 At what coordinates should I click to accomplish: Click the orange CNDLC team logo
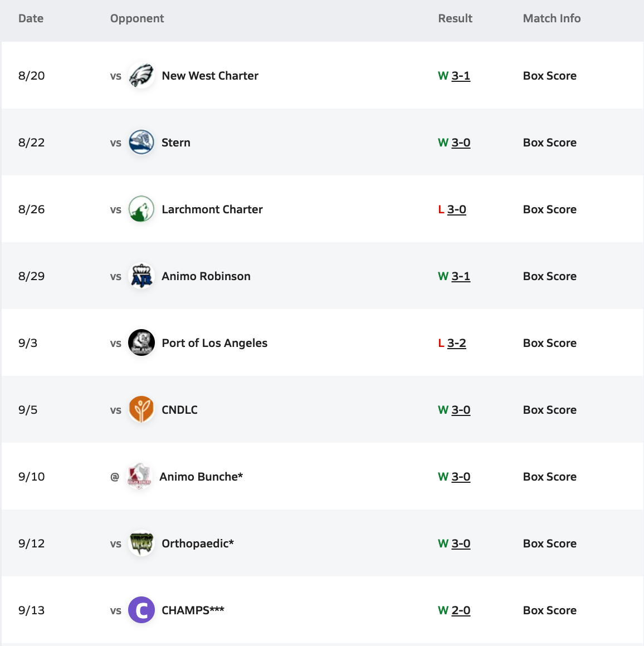pyautogui.click(x=142, y=410)
